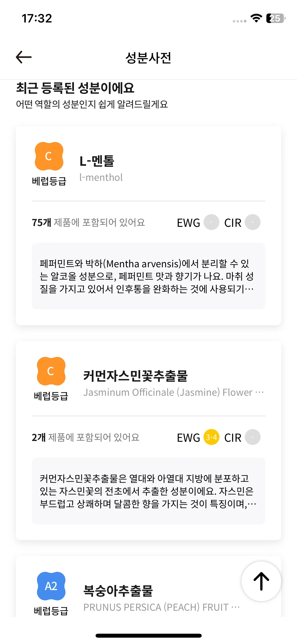Image resolution: width=297 pixels, height=644 pixels.
Task: Tap the yellow 3-4 EWG badge
Action: pos(211,437)
